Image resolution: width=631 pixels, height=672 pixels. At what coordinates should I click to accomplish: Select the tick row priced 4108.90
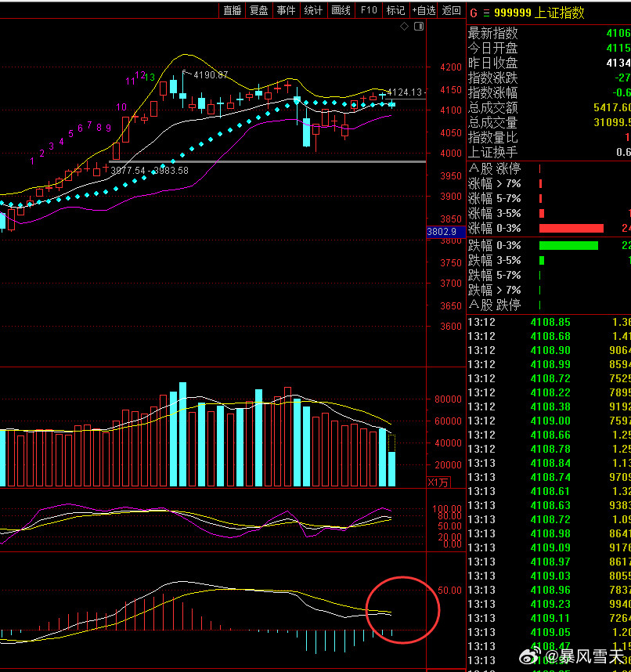tap(549, 351)
